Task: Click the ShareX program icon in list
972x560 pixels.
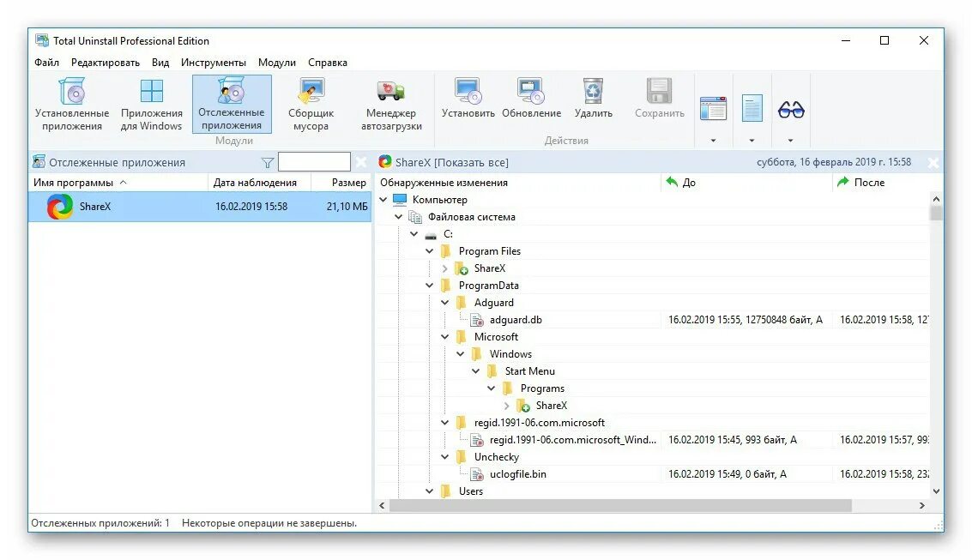Action: tap(60, 207)
